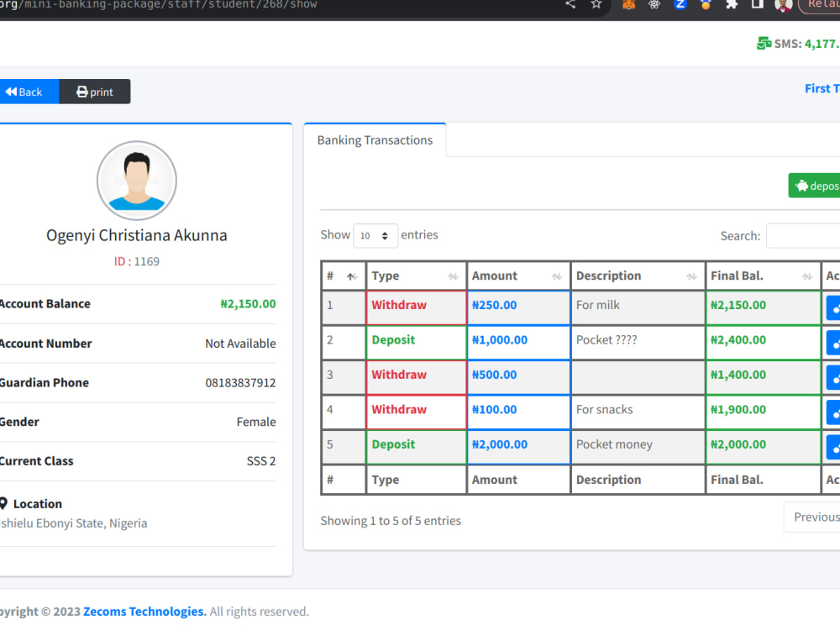The image size is (840, 630).
Task: Open the Extensions puzzle piece menu
Action: click(x=732, y=5)
